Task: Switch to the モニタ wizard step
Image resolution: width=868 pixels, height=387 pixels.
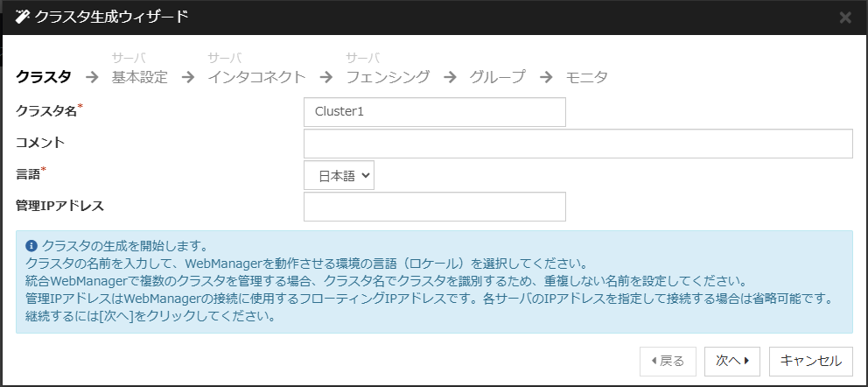Action: (586, 77)
